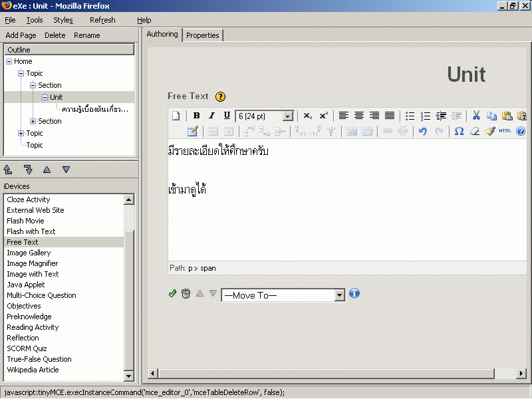Switch to the Properties tab
The image size is (532, 399).
click(203, 35)
